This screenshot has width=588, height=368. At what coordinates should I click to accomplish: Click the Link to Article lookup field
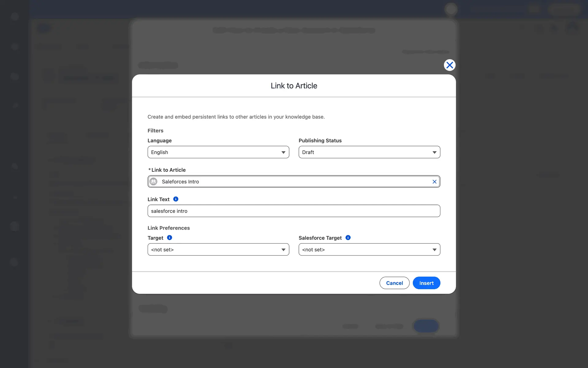coord(293,182)
